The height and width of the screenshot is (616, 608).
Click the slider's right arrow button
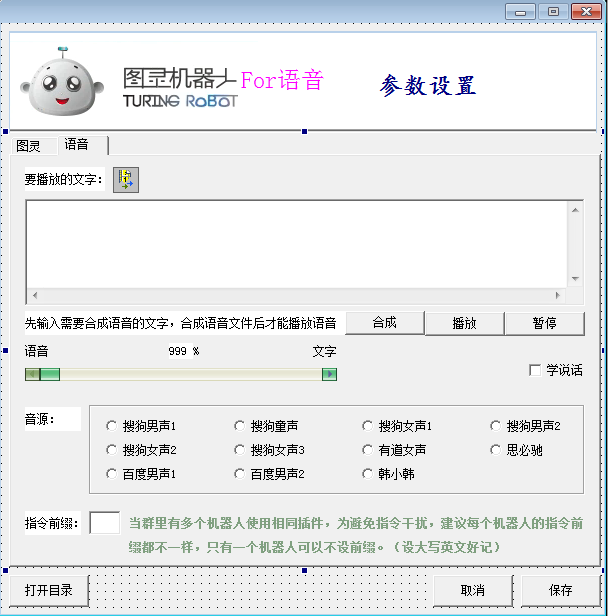click(330, 374)
